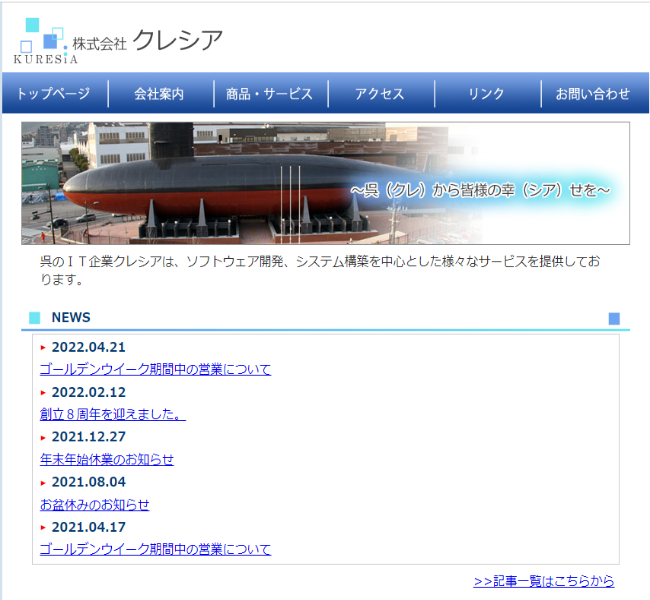Read the 創立８周年を迎えました。 news link
Image resolution: width=650 pixels, height=600 pixels.
pos(112,414)
